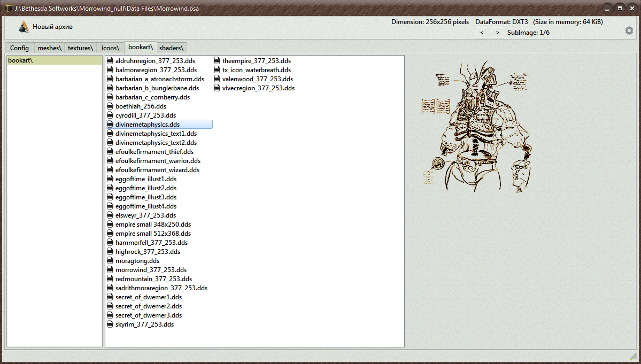Click file icon beside theempire_377_253.dds
Image resolution: width=641 pixels, height=364 pixels.
[217, 61]
